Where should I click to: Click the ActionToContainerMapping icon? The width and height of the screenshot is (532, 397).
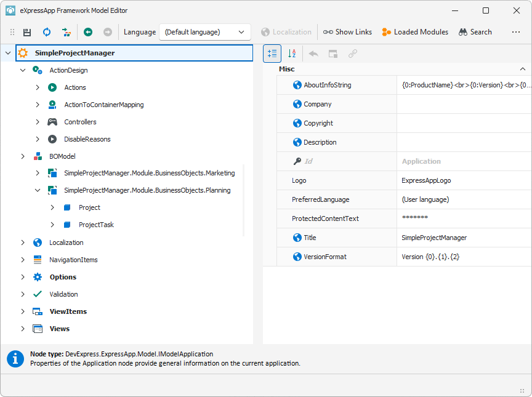click(52, 105)
